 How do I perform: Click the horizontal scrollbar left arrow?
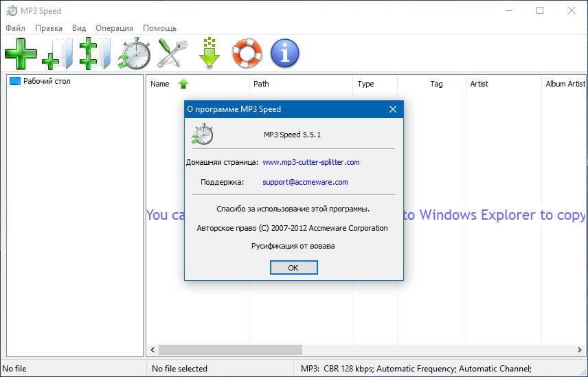point(152,350)
